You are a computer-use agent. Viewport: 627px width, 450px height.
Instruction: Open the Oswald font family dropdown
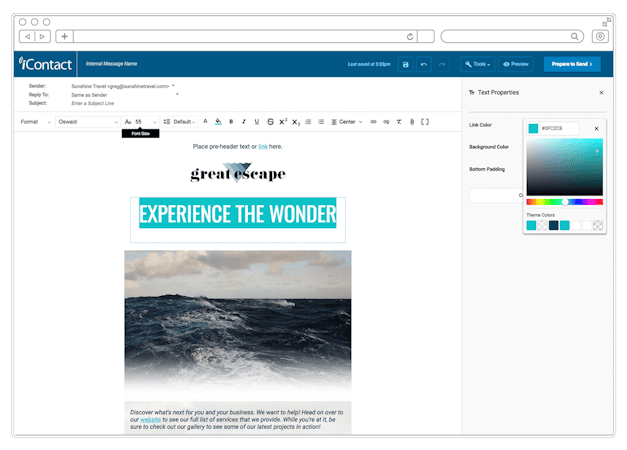pos(88,122)
